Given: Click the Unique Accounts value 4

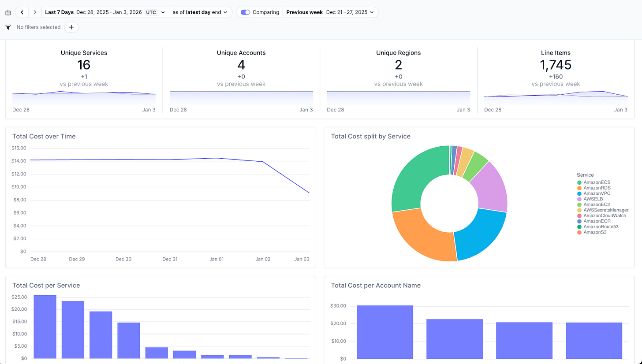Looking at the screenshot, I should pos(241,65).
